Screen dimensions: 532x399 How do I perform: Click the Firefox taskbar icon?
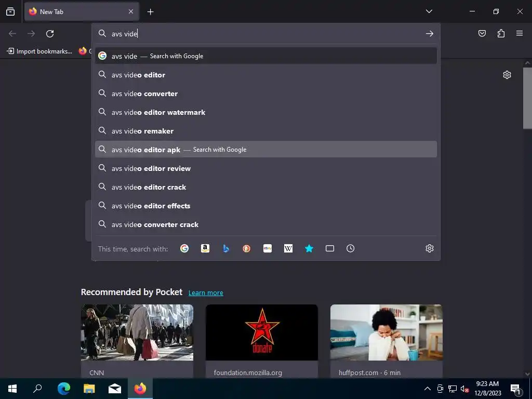click(140, 389)
